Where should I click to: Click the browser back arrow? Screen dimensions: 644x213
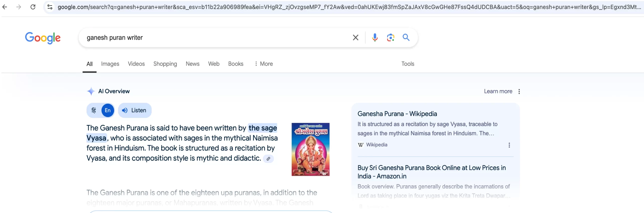(x=5, y=7)
